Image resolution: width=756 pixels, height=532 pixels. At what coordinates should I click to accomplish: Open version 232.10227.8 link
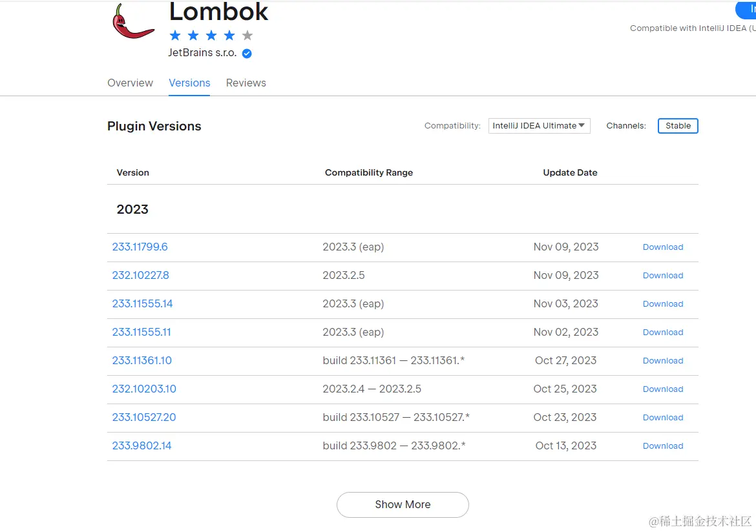click(x=141, y=275)
